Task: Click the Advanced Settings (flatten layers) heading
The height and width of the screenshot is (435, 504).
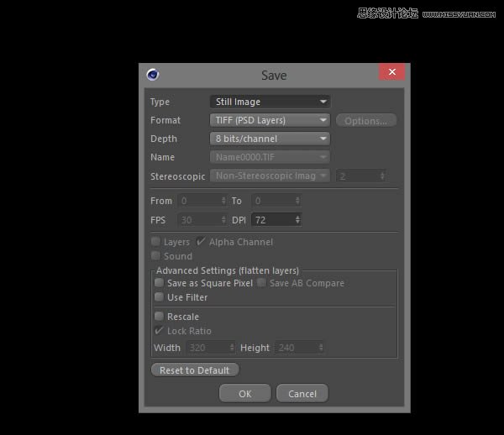Action: pyautogui.click(x=228, y=270)
